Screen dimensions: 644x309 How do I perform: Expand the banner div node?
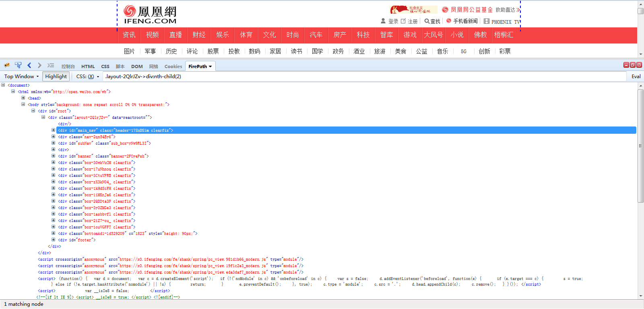(x=53, y=156)
